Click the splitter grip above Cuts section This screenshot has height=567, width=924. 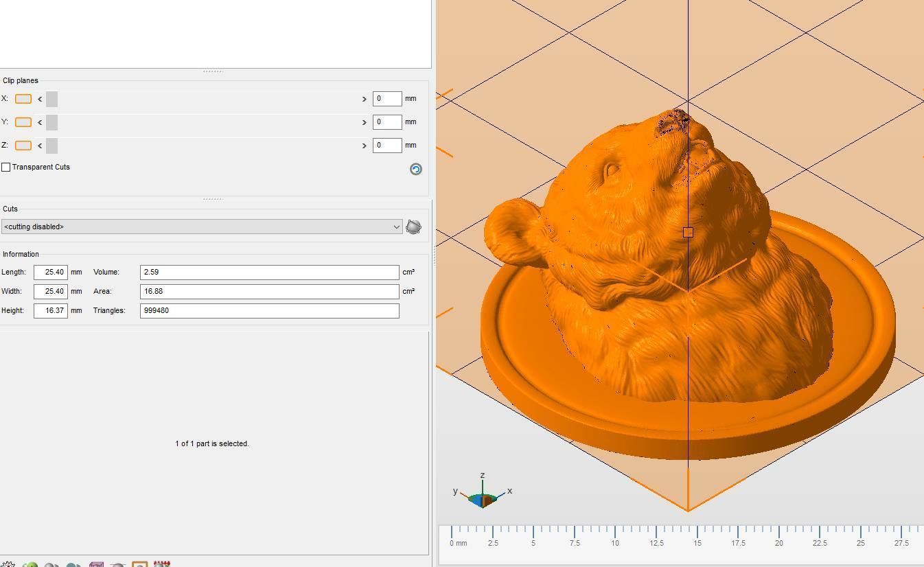pos(213,199)
